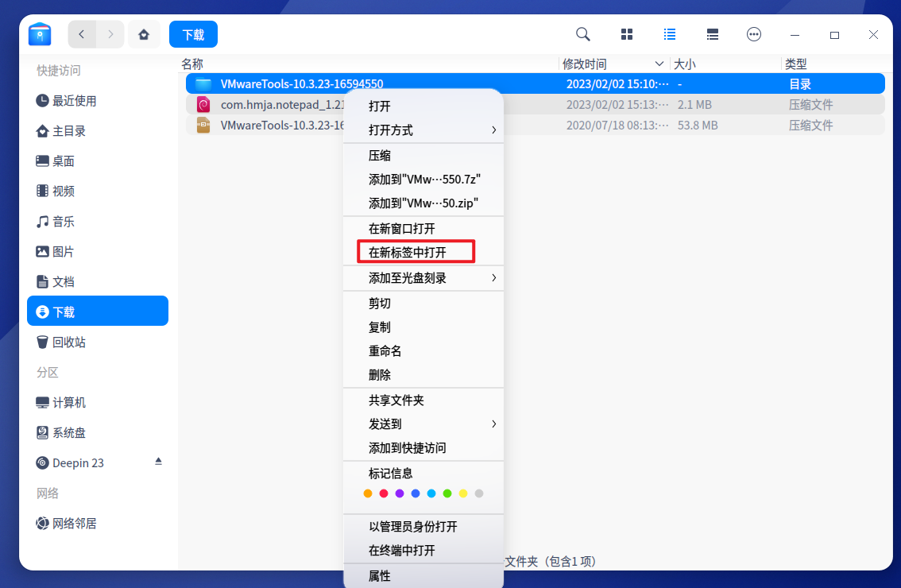Screen dimensions: 901x588
Task: Open Computer (计算机) in sidebar
Action: 98,402
